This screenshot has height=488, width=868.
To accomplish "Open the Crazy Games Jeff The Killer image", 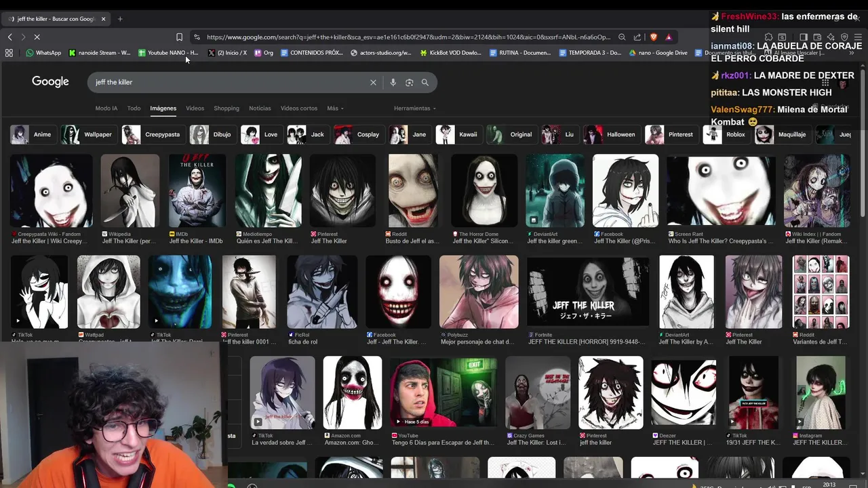I will tap(538, 392).
